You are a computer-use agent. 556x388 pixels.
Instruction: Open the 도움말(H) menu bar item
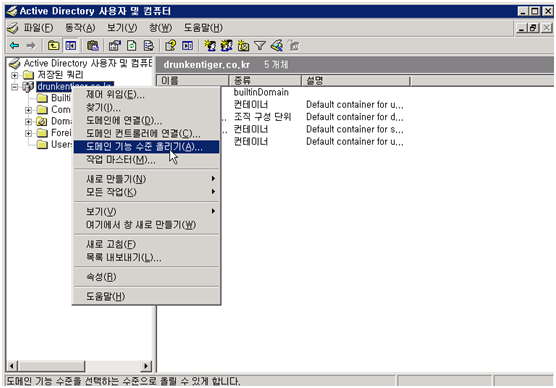click(203, 28)
